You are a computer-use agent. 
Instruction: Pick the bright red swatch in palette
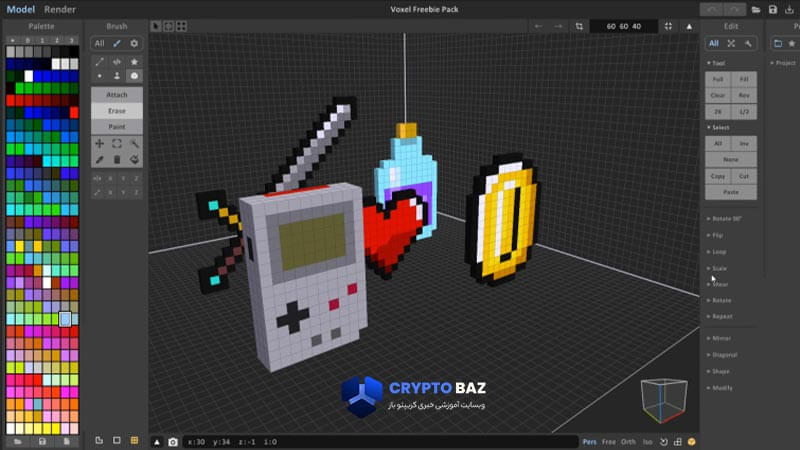click(x=74, y=112)
